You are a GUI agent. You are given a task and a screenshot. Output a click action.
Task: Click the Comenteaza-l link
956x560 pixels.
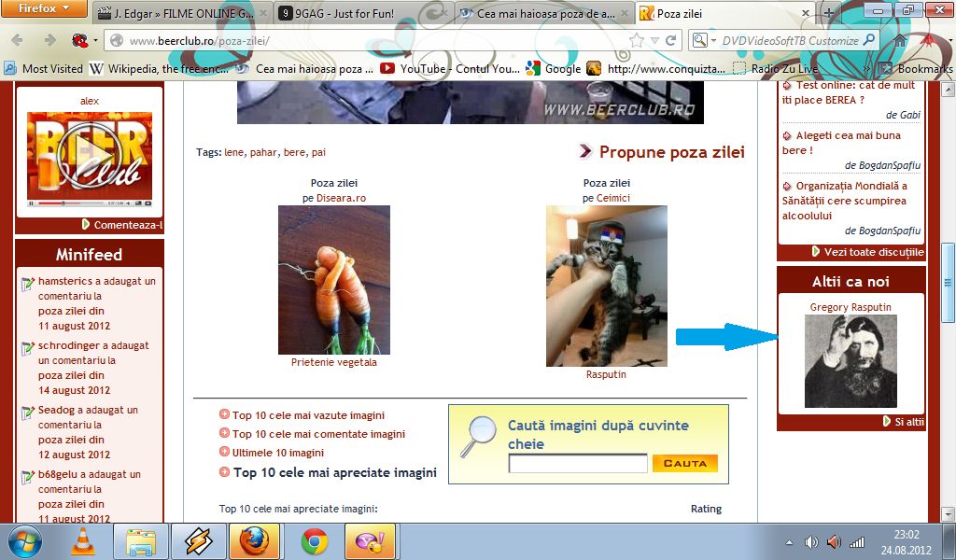click(x=128, y=225)
